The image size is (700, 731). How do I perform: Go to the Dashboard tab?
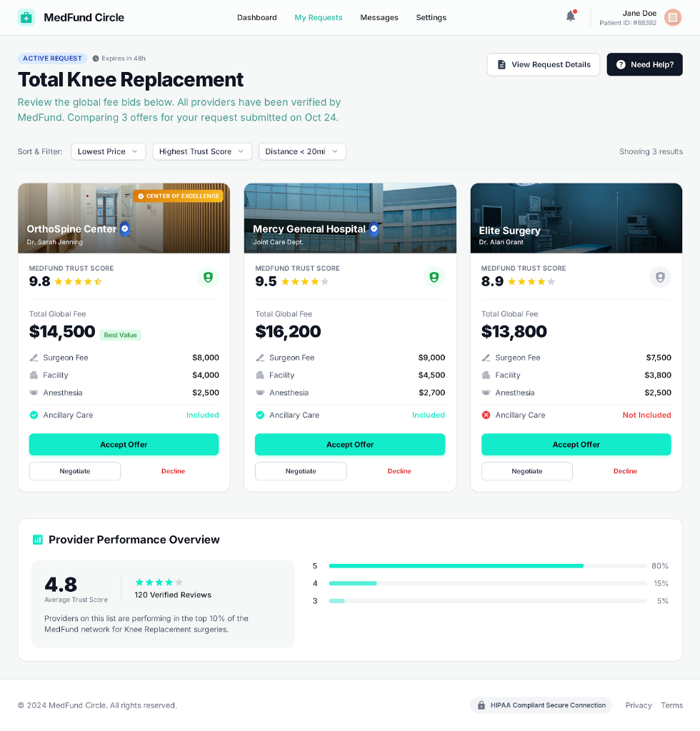coord(256,17)
